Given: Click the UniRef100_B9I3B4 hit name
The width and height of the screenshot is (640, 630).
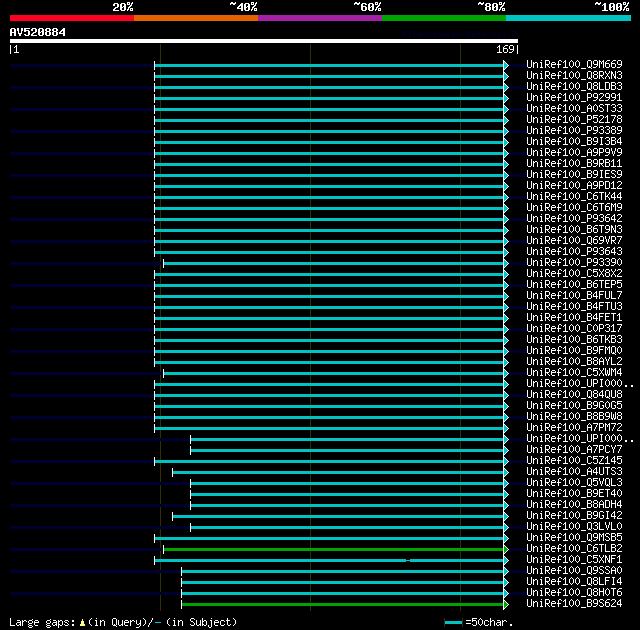Looking at the screenshot, I should 574,142.
